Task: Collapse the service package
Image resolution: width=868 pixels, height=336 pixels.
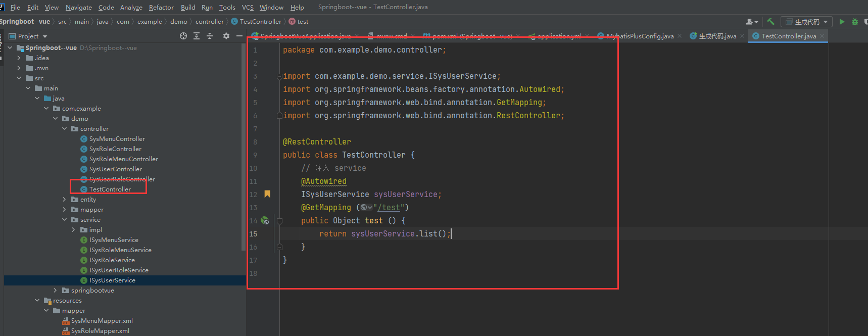Action: pos(65,220)
